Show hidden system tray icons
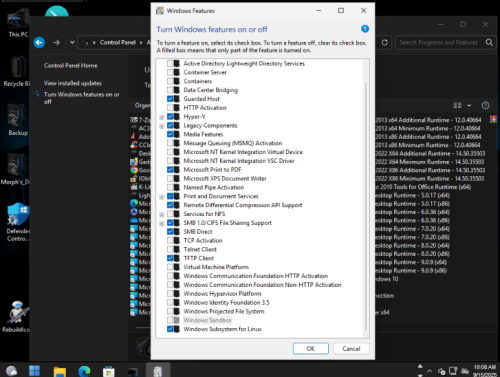500x377 pixels. pos(429,371)
